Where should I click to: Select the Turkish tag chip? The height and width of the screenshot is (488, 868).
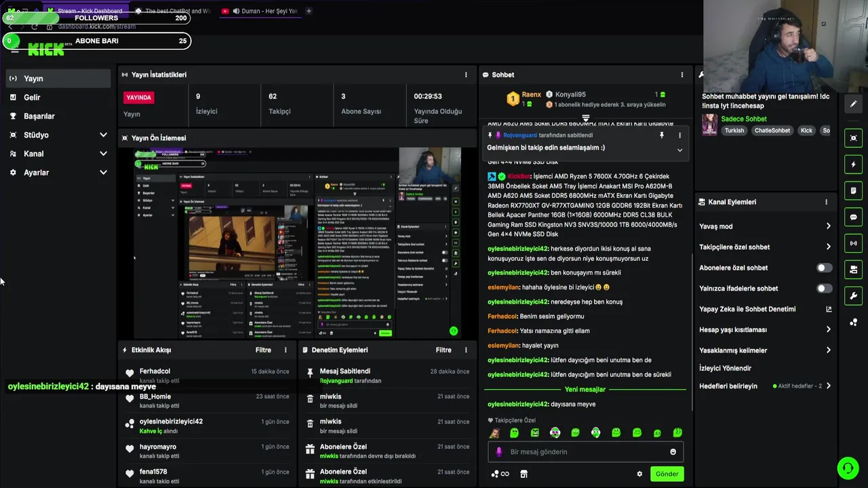pos(734,130)
